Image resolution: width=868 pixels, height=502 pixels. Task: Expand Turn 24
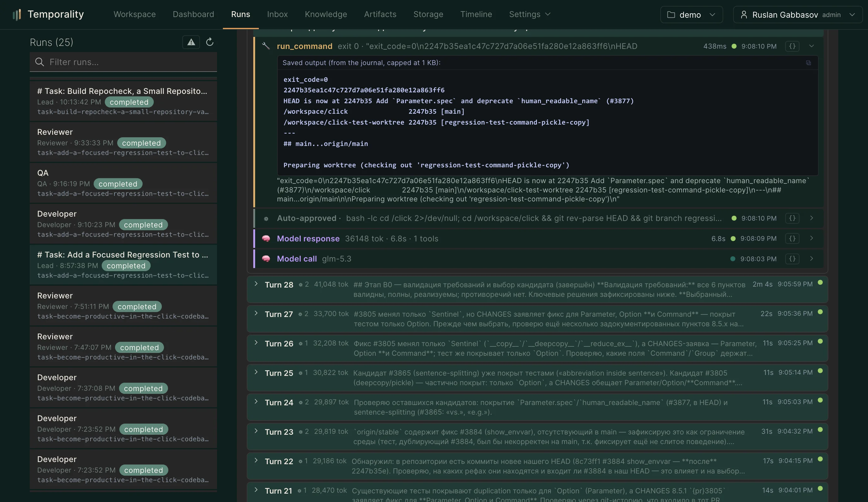tap(256, 402)
